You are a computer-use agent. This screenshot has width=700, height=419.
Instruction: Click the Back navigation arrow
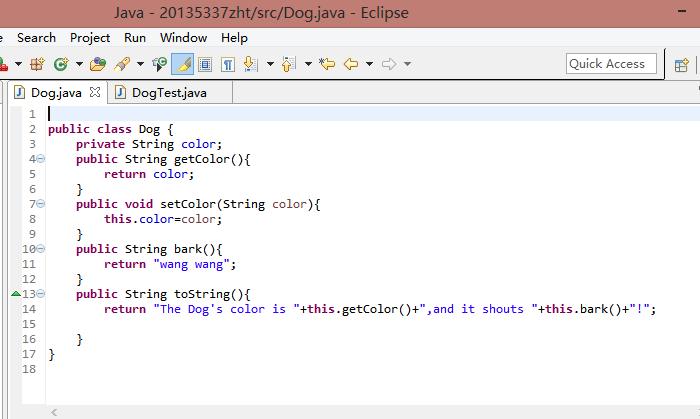click(x=351, y=64)
